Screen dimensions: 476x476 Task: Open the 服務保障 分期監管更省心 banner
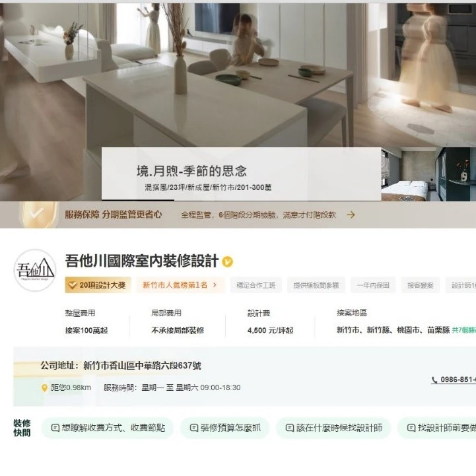tap(238, 215)
